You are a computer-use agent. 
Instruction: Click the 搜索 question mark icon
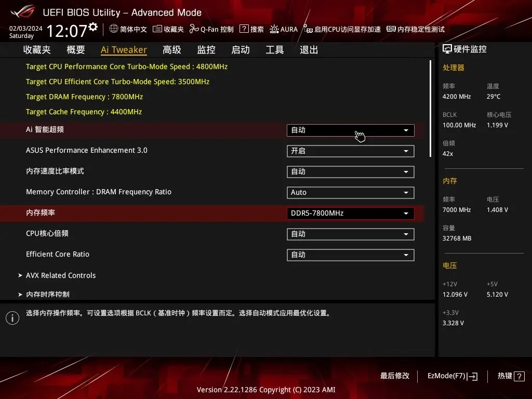pos(244,29)
